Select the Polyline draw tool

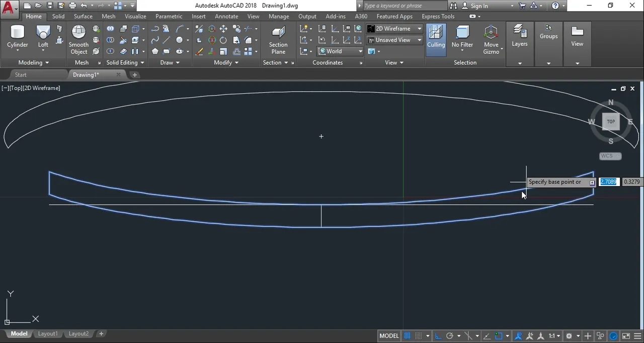[155, 29]
